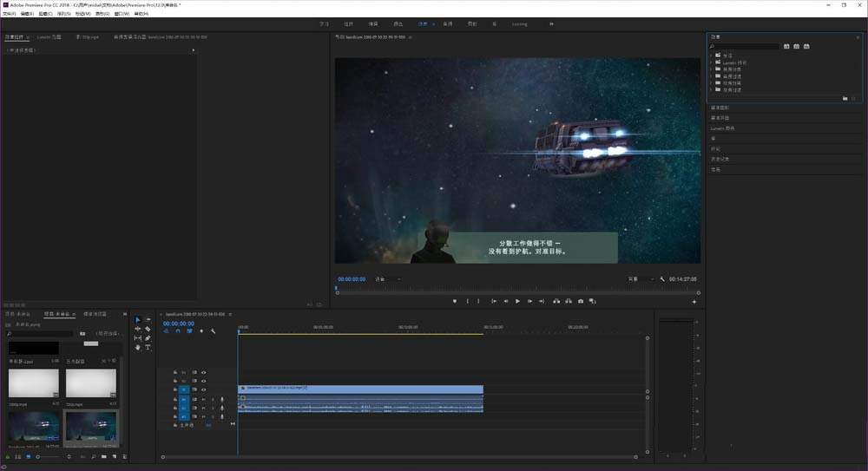This screenshot has height=471, width=868.
Task: Click the Selection arrow tool
Action: (137, 320)
